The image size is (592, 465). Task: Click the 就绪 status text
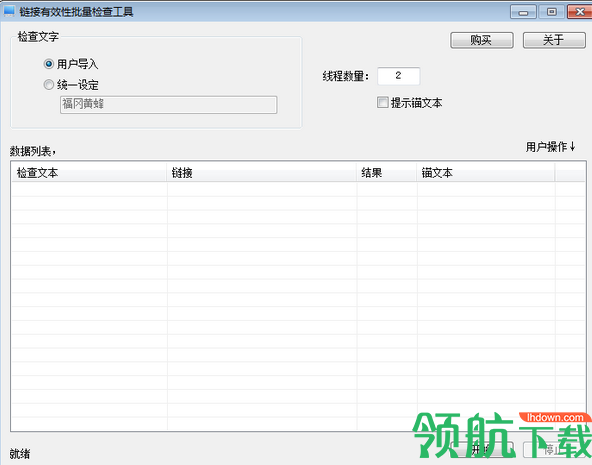click(20, 454)
